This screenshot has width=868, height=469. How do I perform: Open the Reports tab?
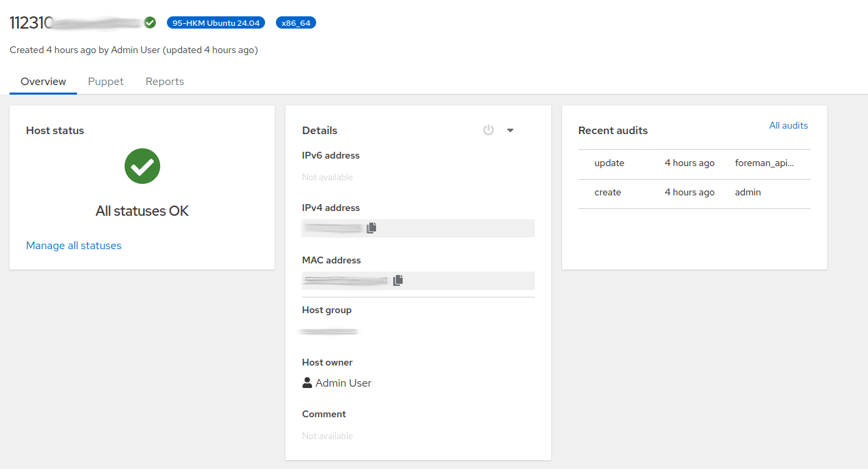click(165, 82)
